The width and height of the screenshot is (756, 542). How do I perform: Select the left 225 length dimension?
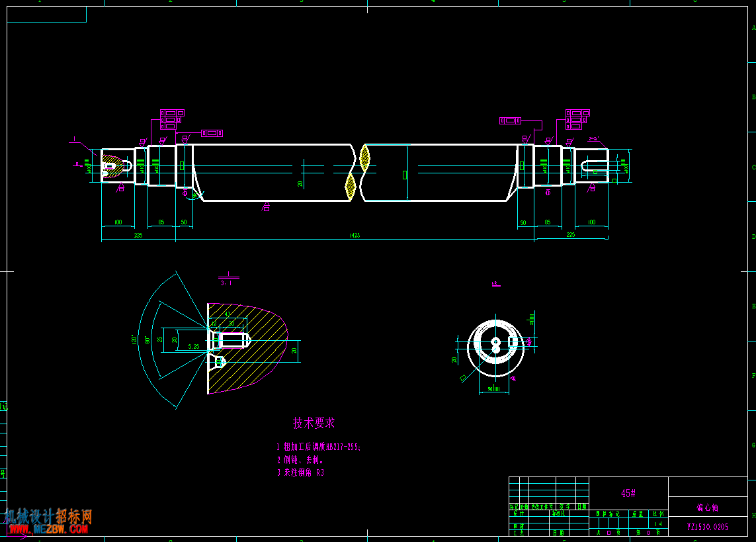pos(138,236)
